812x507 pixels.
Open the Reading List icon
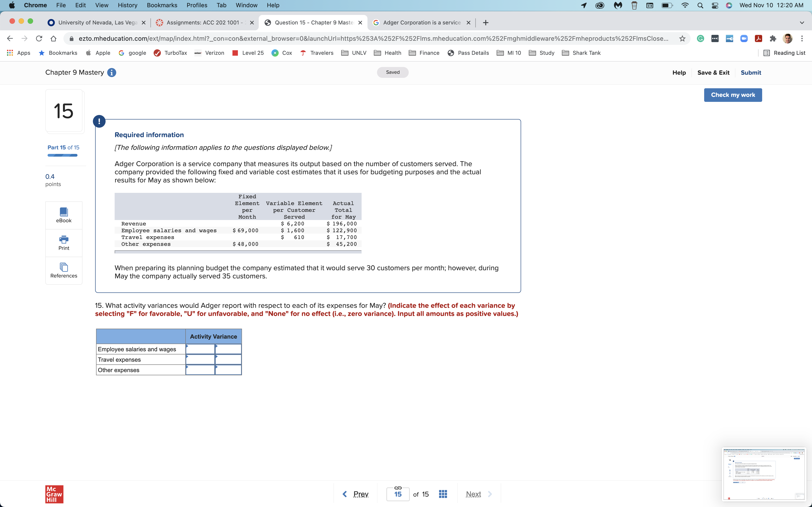click(767, 53)
